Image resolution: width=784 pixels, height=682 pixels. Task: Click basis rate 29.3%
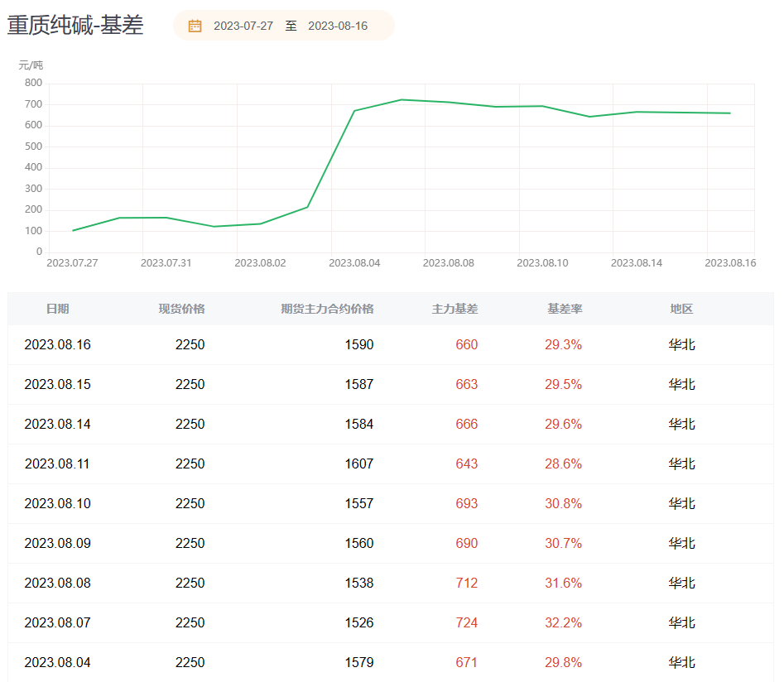pos(564,344)
